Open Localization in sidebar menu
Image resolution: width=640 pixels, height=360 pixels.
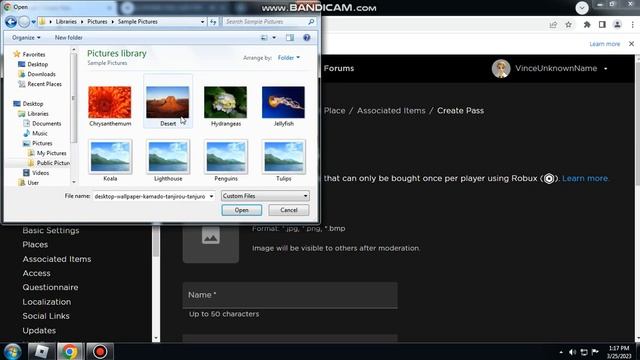point(47,302)
